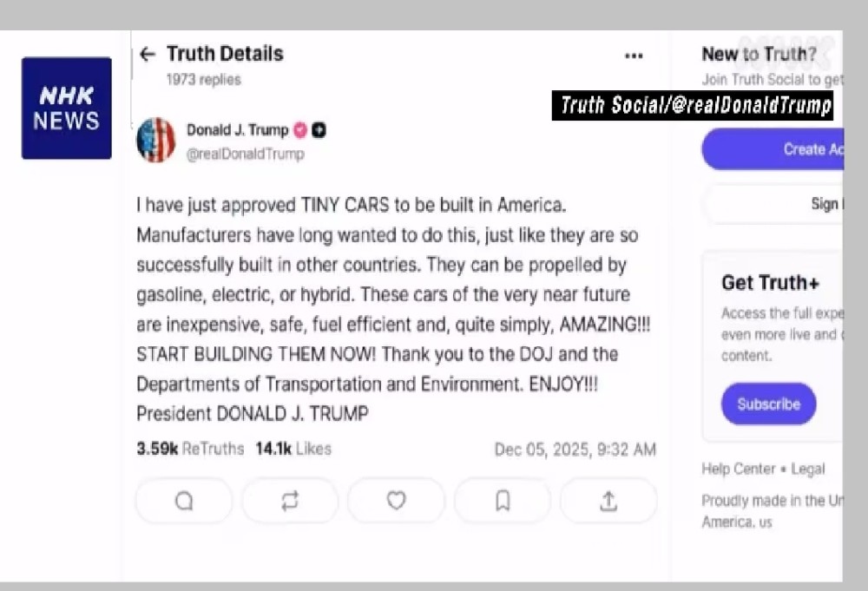Click the reply speech bubble icon
868x591 pixels.
(184, 501)
